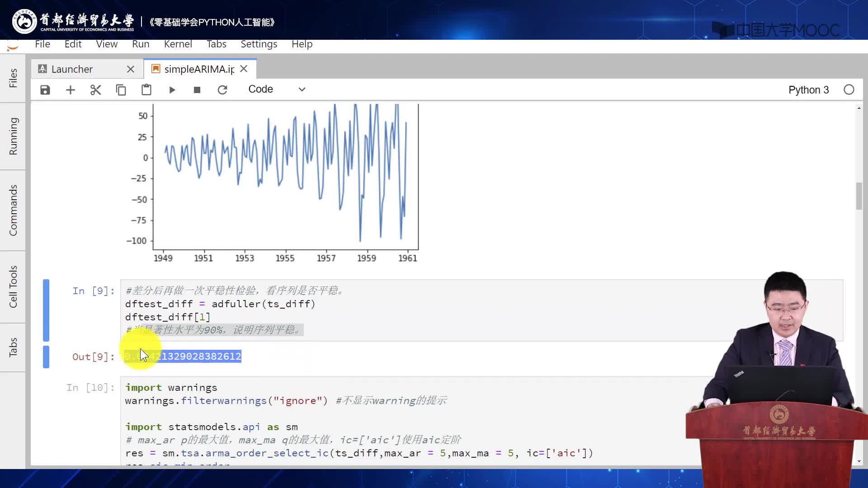Restart the kernel with the circular arrow icon
The image size is (868, 488).
click(222, 90)
